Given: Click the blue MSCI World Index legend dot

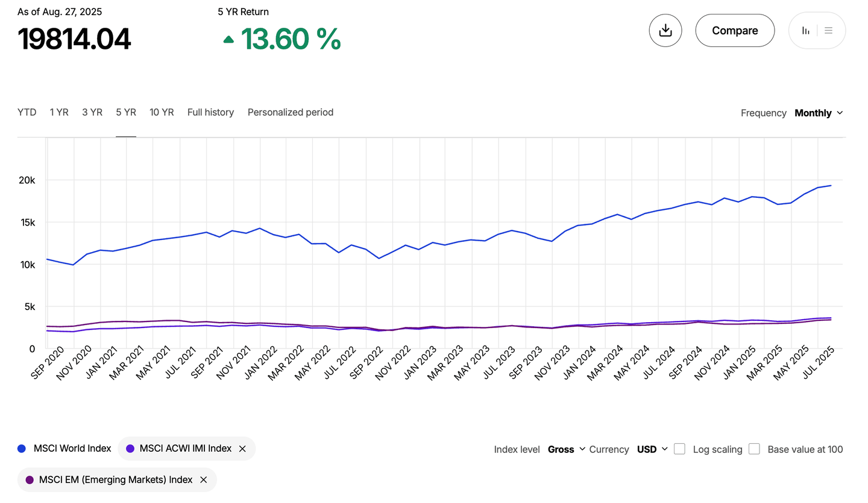Looking at the screenshot, I should (x=22, y=449).
